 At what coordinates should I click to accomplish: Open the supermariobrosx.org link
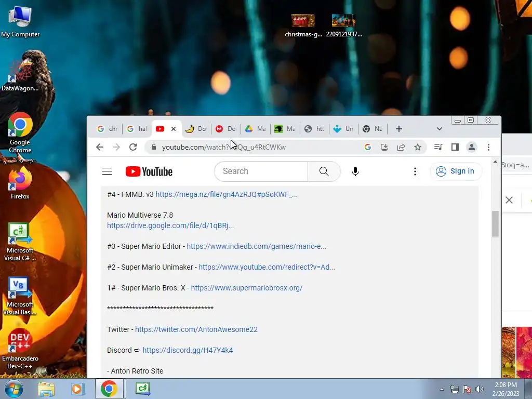click(247, 288)
